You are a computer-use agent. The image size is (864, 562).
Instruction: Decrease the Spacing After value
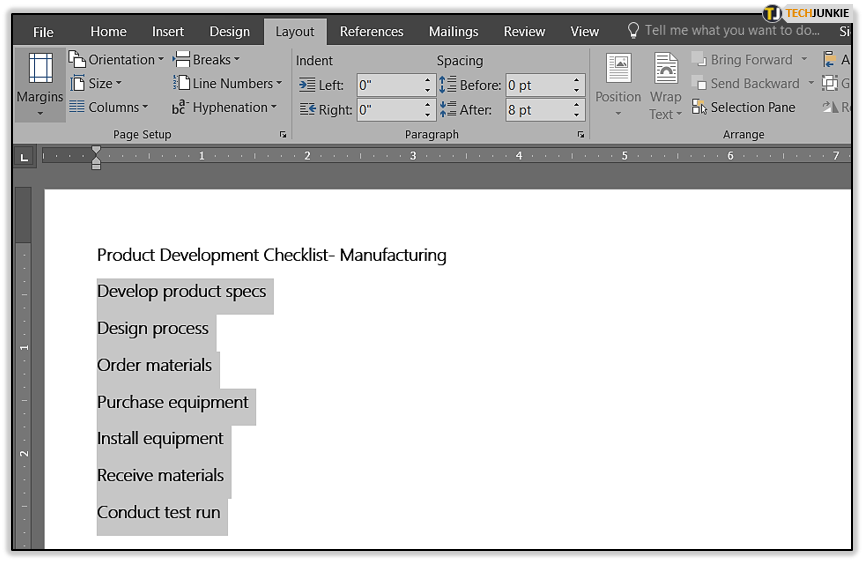point(576,115)
